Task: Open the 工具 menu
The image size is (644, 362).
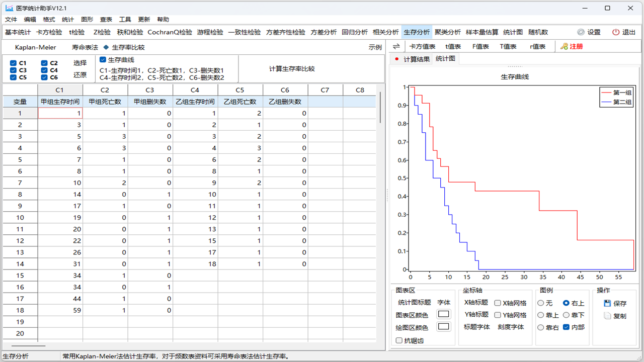Action: (124, 19)
